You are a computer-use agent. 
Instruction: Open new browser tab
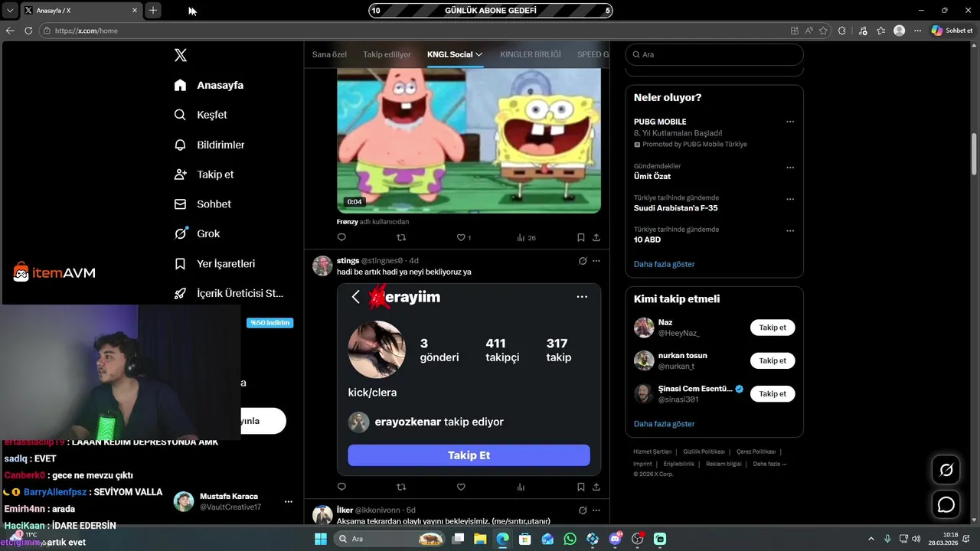[x=153, y=10]
